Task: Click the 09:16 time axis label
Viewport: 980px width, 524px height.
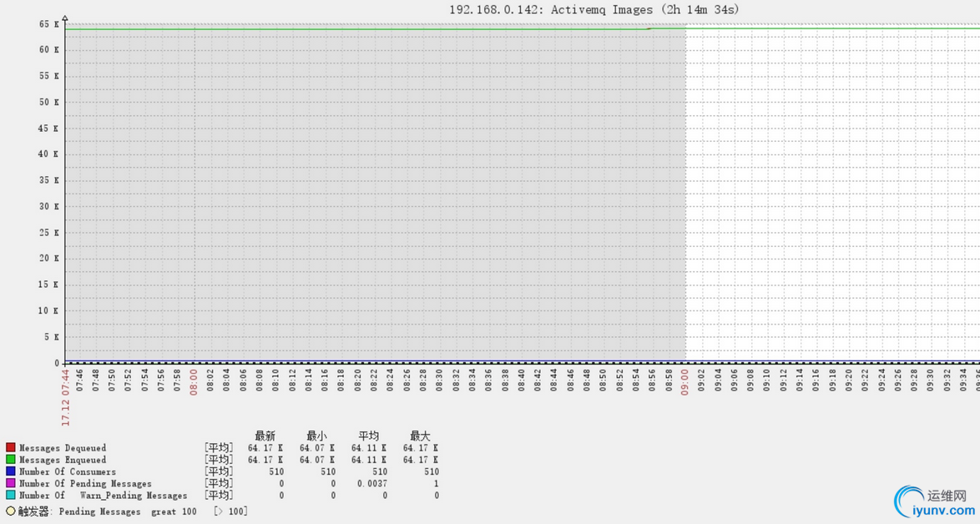Action: point(816,380)
